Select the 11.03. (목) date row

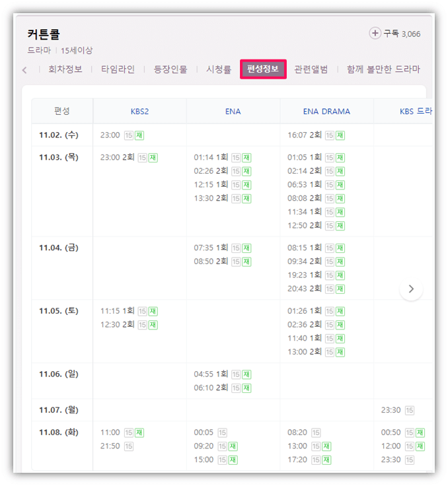coord(59,157)
